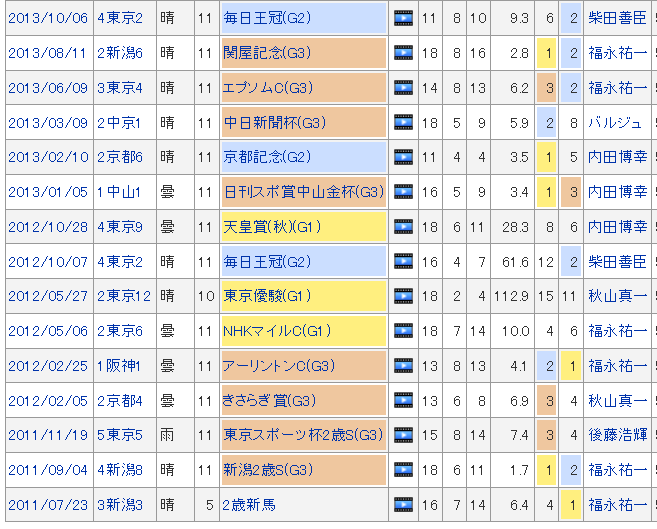Image resolution: width=657 pixels, height=529 pixels.
Task: Play video for 新潟2歳S(G3) race
Action: click(403, 470)
